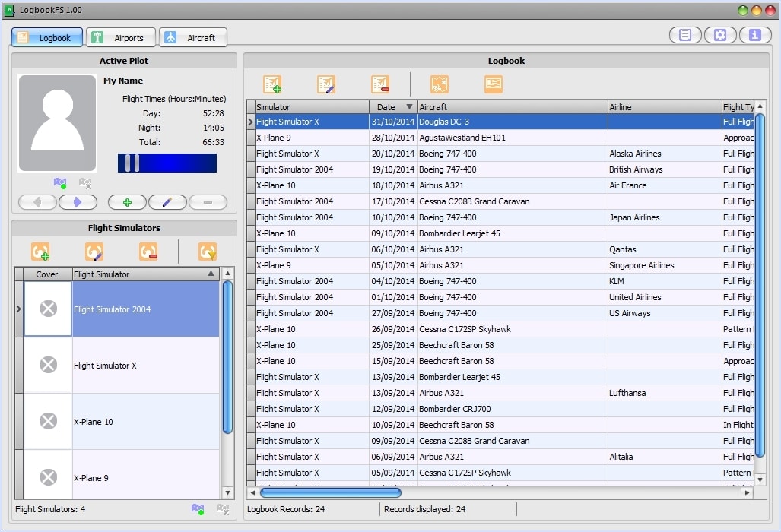781x532 pixels.
Task: Click the delete logbook record icon
Action: tap(380, 84)
